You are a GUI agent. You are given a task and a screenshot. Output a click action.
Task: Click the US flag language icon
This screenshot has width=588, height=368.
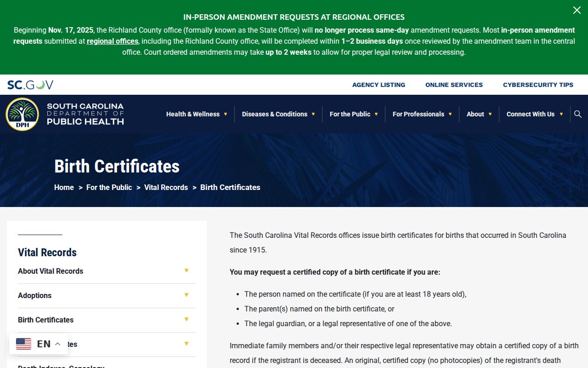tap(23, 344)
